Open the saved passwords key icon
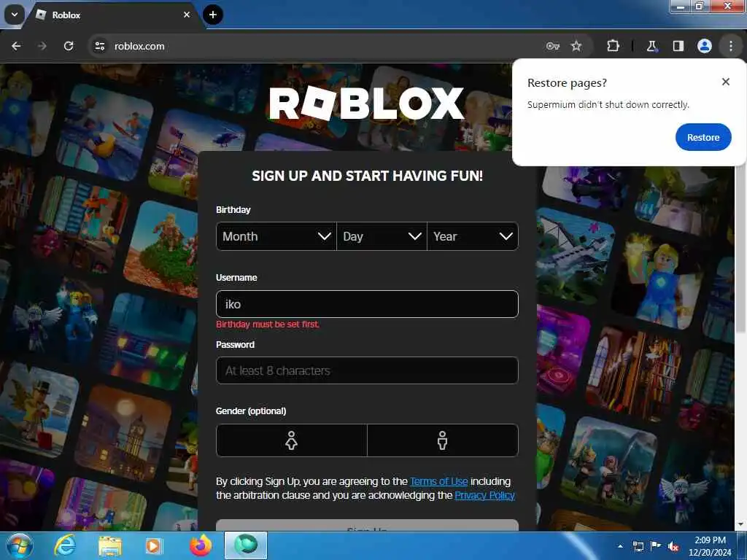 (553, 46)
